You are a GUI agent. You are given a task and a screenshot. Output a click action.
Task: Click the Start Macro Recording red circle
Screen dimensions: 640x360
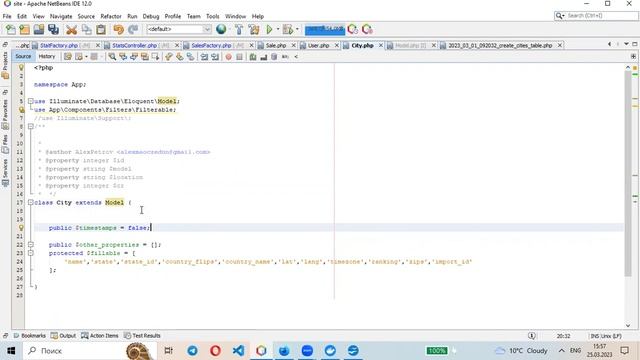pyautogui.click(x=229, y=57)
